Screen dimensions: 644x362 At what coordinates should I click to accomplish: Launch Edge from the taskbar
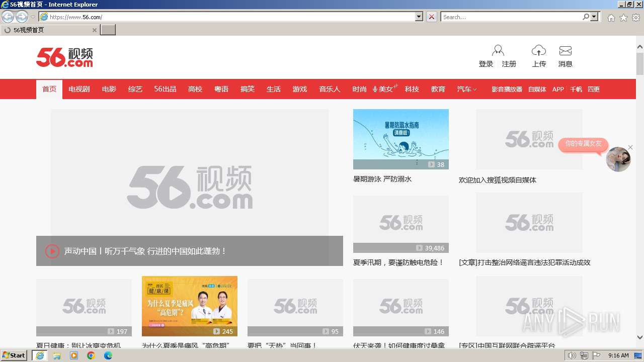click(x=108, y=355)
